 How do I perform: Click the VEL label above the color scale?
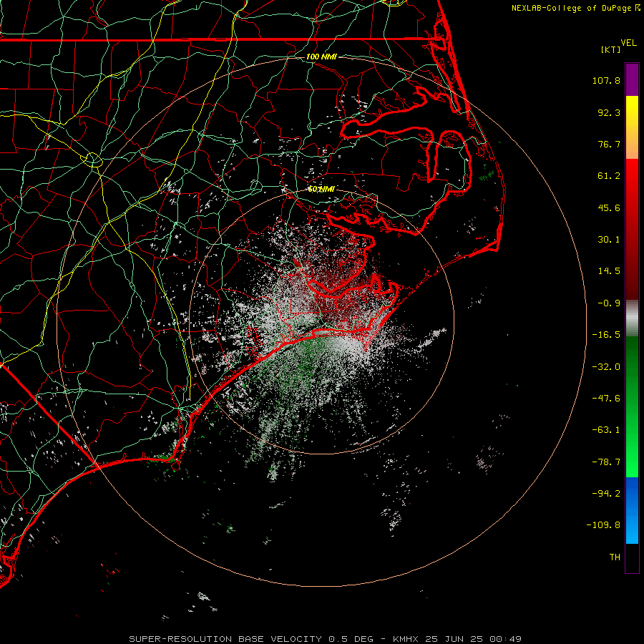(628, 43)
